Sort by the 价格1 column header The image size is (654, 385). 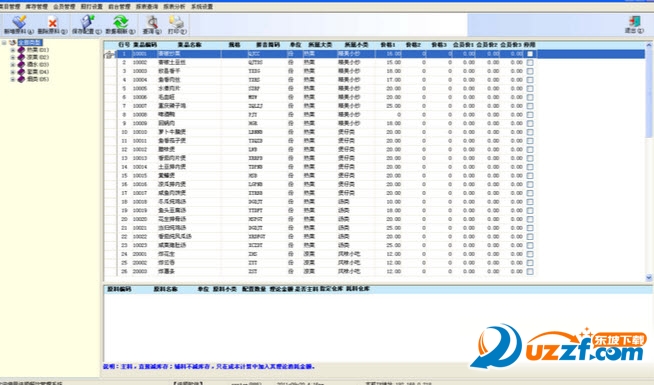click(388, 45)
